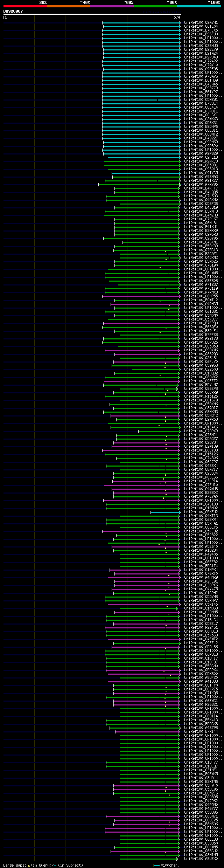Screen dimensions: 224x868
Task: Select hit label UniRef100_Q8L4L4
Action: coord(201,107)
